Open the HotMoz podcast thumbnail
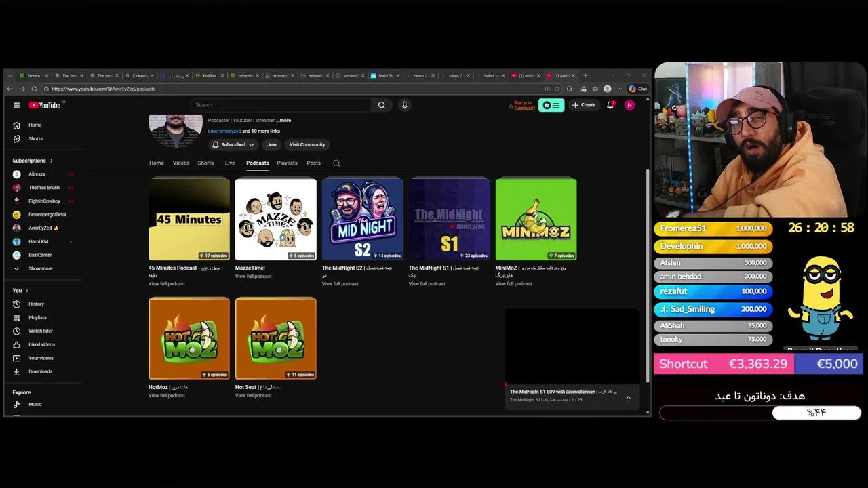Screen dimensions: 868x488 coord(189,338)
